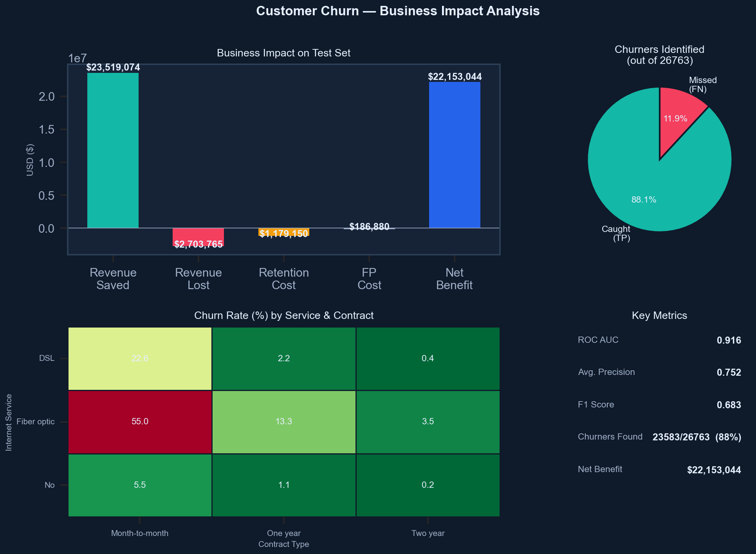Click the Churners Found metric
Image resolution: width=756 pixels, height=554 pixels.
click(x=610, y=436)
